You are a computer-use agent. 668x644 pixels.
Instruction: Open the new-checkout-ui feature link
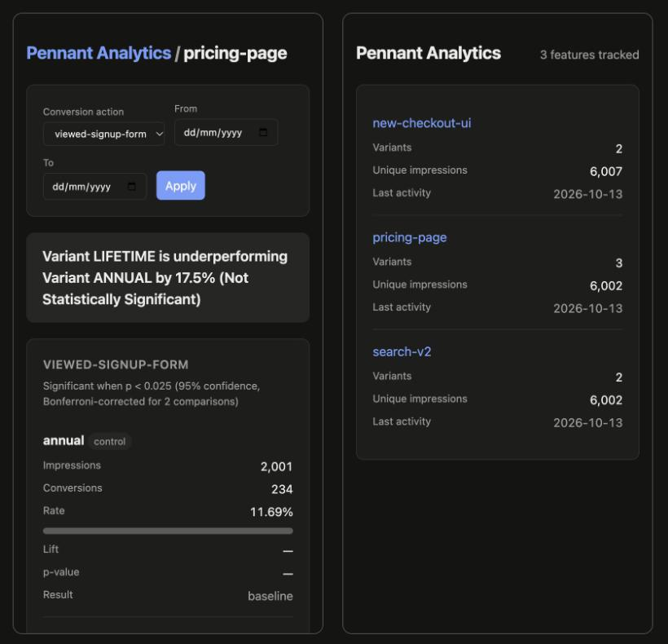[x=422, y=123]
